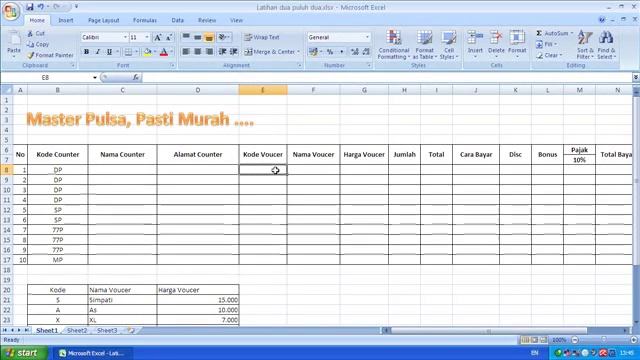This screenshot has height=360, width=640.
Task: Click the Find & Select binoculars
Action: pyautogui.click(x=606, y=38)
